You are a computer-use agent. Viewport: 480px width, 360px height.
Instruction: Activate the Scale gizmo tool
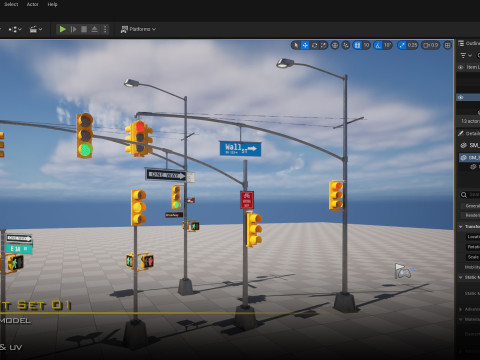(323, 45)
